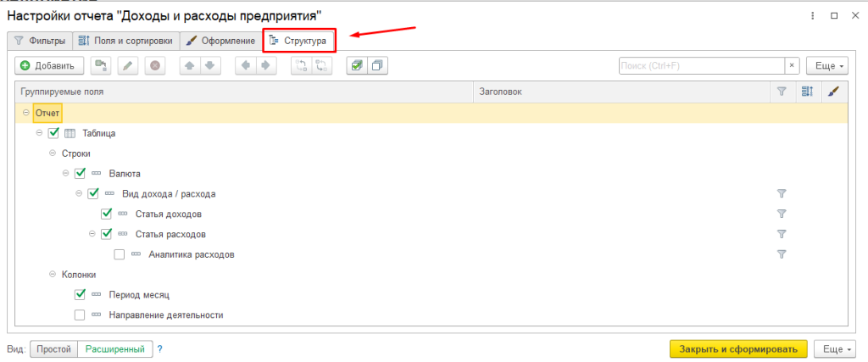The image size is (868, 362).
Task: Click the delete (red cross) toolbar icon
Action: (155, 66)
